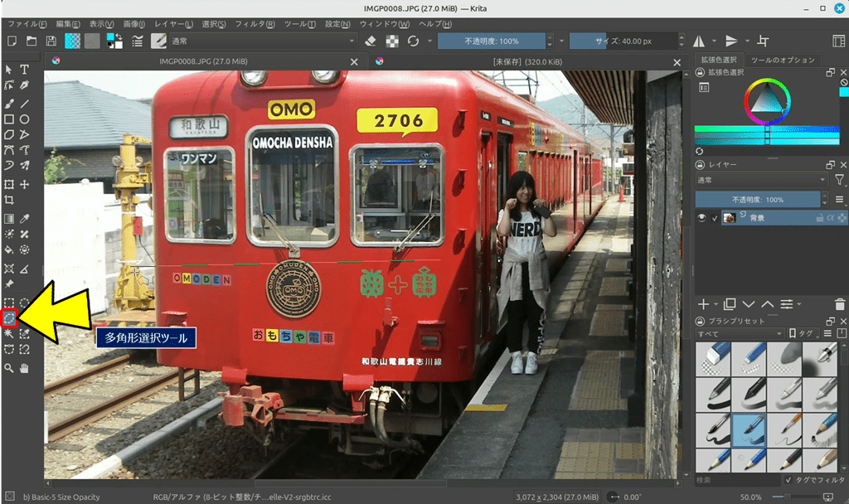Pick the Zoom magnifier tool
The width and height of the screenshot is (849, 504).
pyautogui.click(x=9, y=367)
